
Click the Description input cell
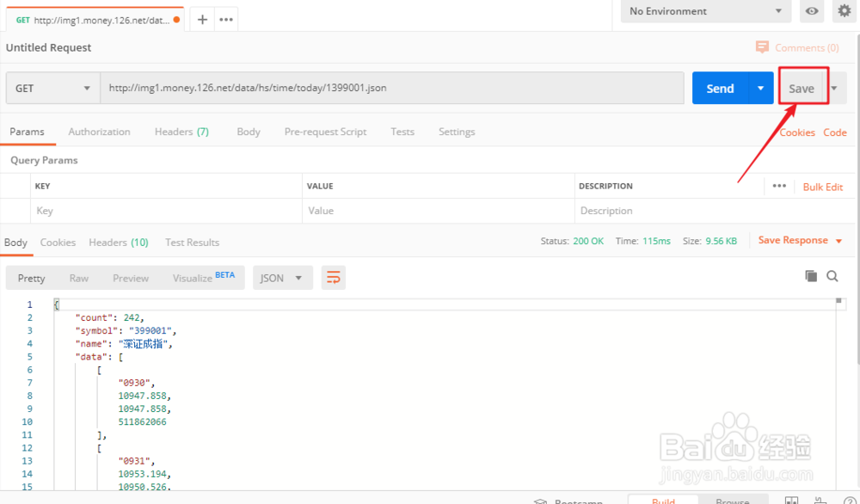pyautogui.click(x=715, y=211)
